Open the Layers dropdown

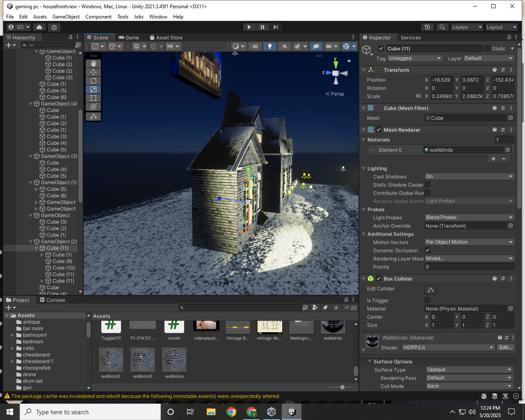coord(466,27)
